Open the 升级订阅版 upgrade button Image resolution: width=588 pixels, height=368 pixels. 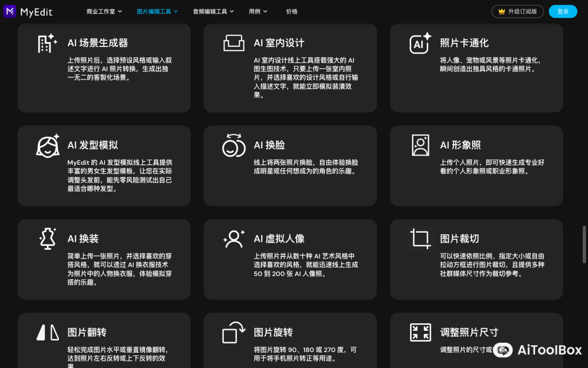click(517, 11)
